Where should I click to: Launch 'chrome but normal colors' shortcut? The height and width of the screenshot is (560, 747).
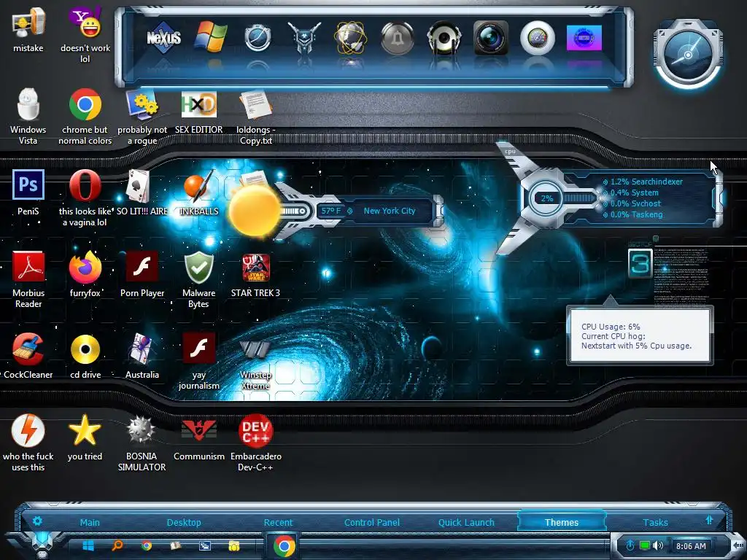click(85, 117)
